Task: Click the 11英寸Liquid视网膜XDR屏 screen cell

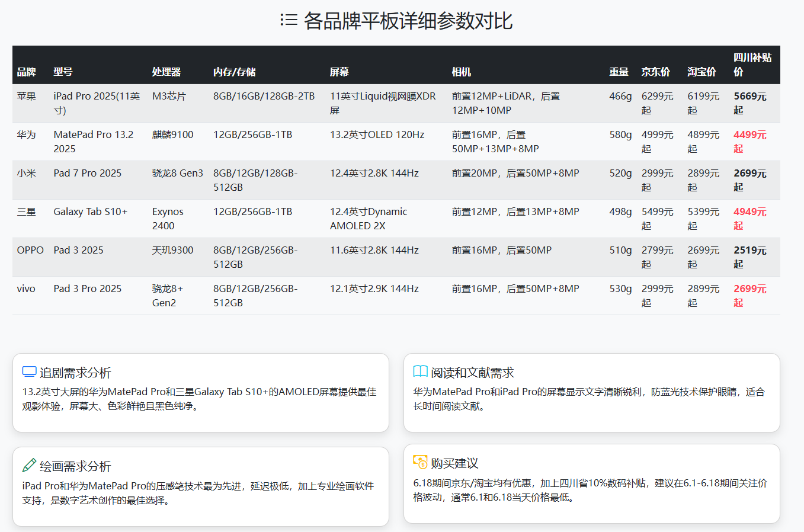Action: point(383,103)
